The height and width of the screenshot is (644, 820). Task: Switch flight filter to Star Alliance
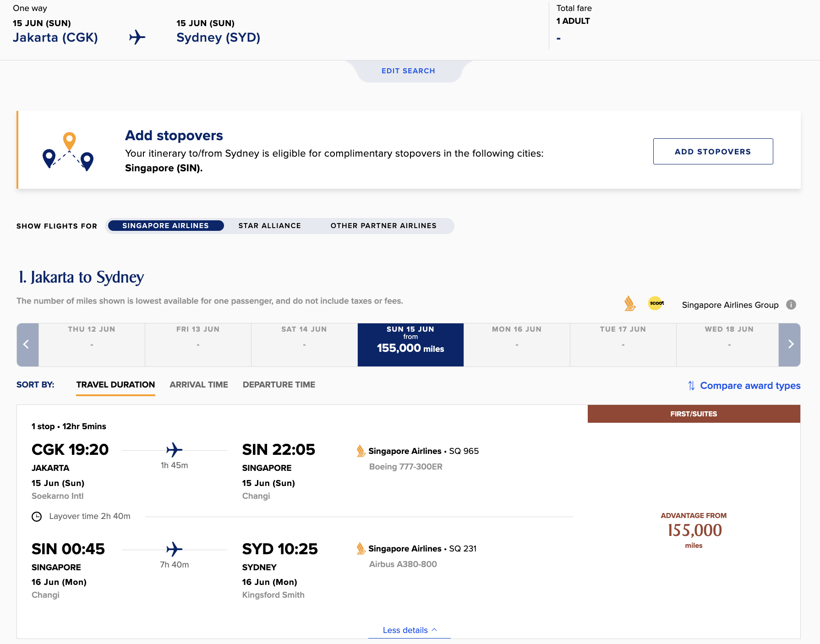(x=269, y=226)
